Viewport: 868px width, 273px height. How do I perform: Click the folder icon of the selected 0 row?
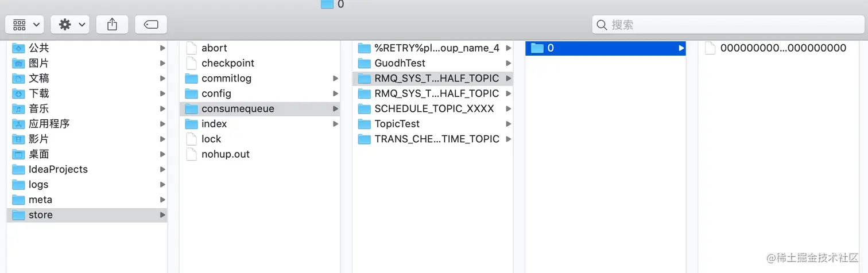pyautogui.click(x=537, y=48)
